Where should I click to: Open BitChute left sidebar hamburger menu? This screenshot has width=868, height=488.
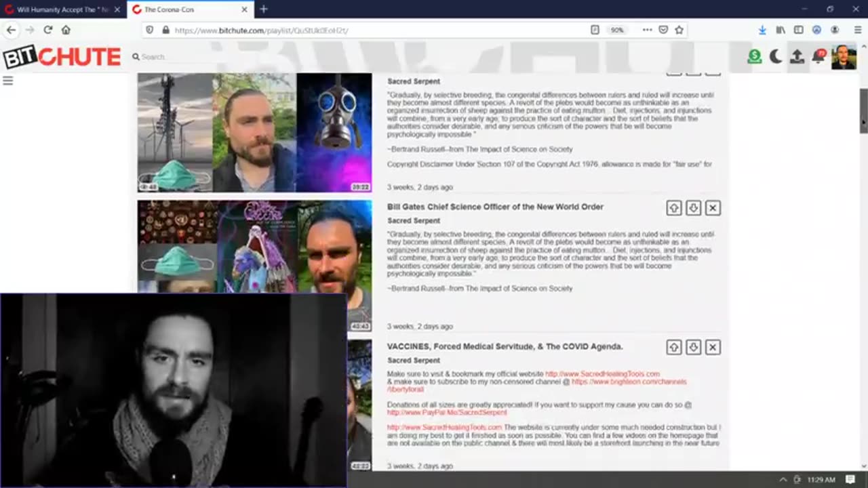[8, 80]
